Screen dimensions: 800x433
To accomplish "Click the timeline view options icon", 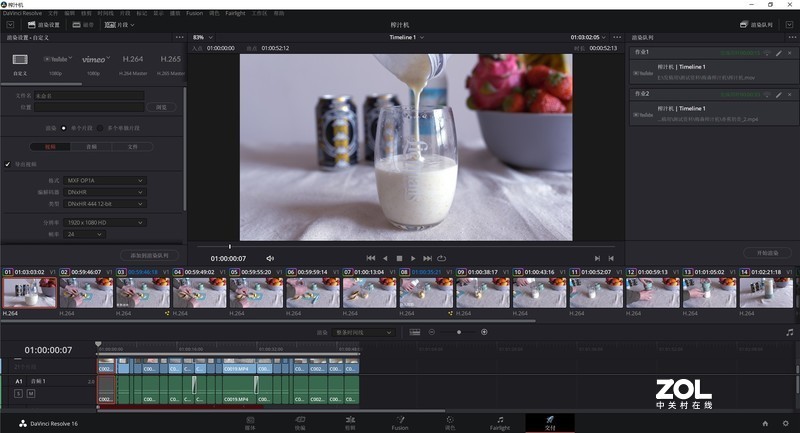I will 415,332.
